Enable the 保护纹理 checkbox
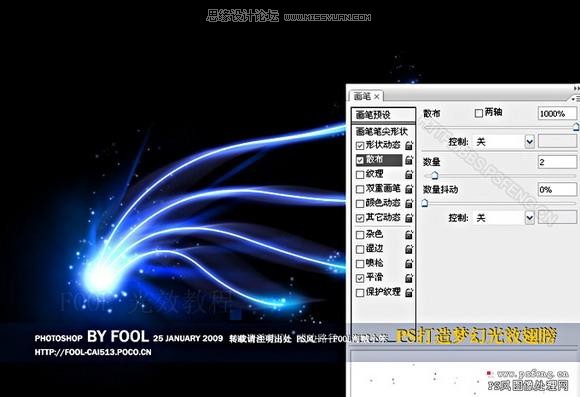The image size is (580, 397). pos(360,293)
